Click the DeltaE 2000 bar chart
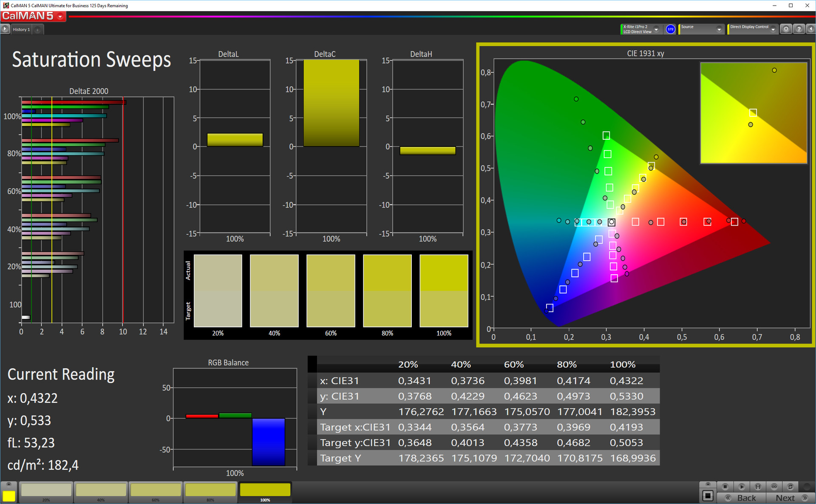 [97, 210]
